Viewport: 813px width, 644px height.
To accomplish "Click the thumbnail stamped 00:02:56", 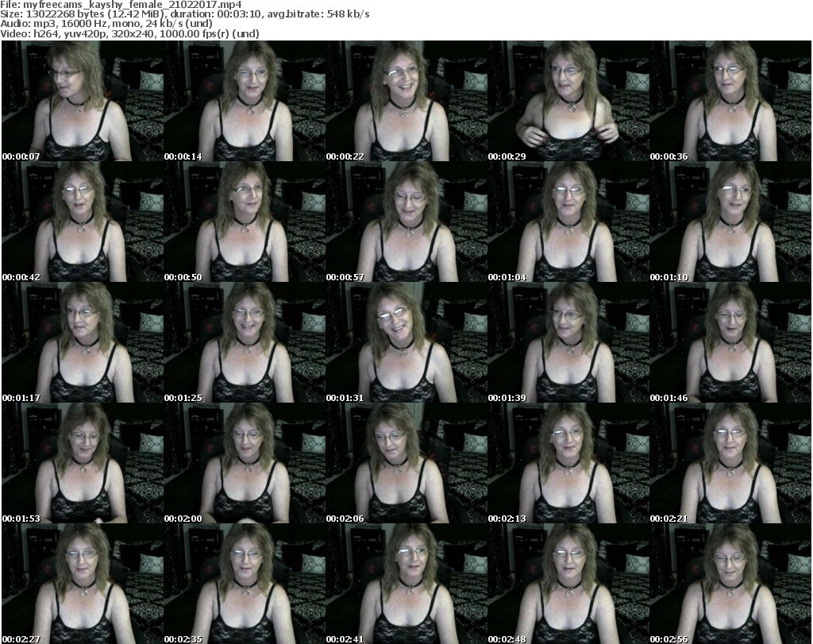I will click(730, 584).
